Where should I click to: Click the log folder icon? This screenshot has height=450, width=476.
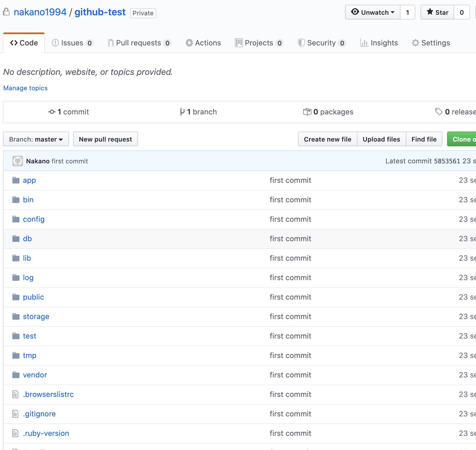[x=16, y=277]
